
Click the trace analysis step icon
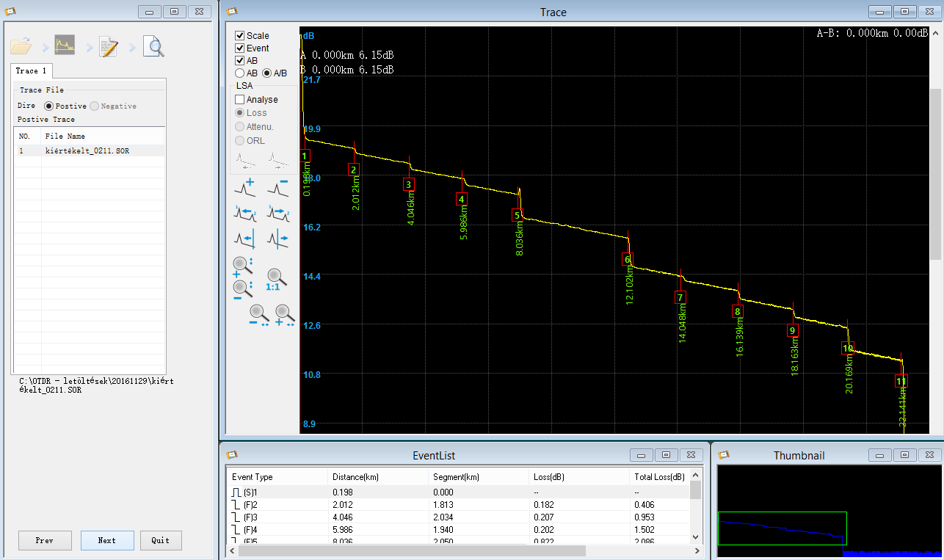coord(65,46)
